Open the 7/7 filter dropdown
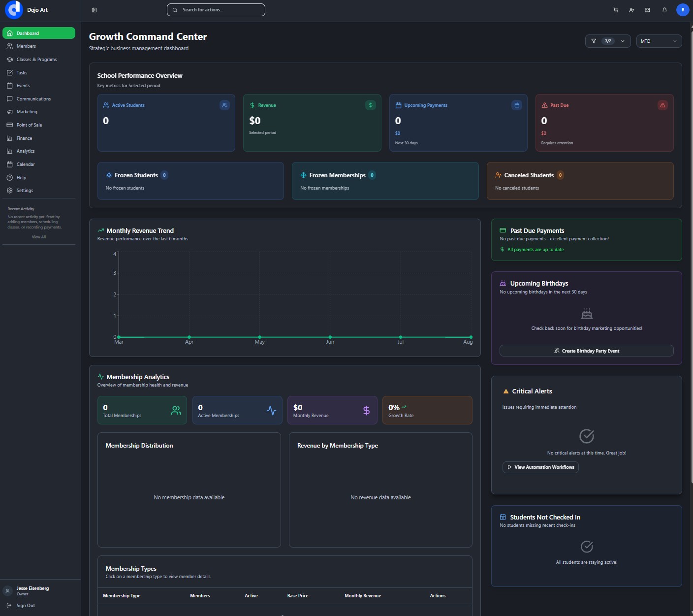 (608, 41)
